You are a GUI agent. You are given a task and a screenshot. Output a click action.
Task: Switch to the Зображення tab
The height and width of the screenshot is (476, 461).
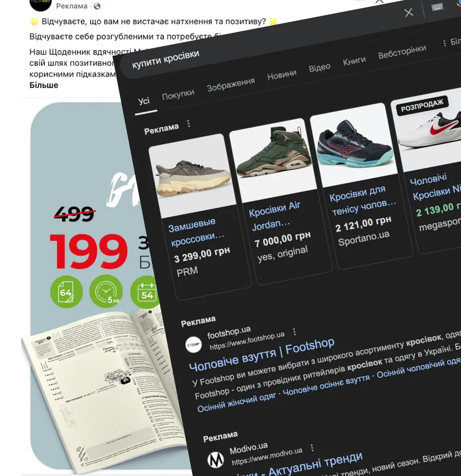[x=231, y=84]
